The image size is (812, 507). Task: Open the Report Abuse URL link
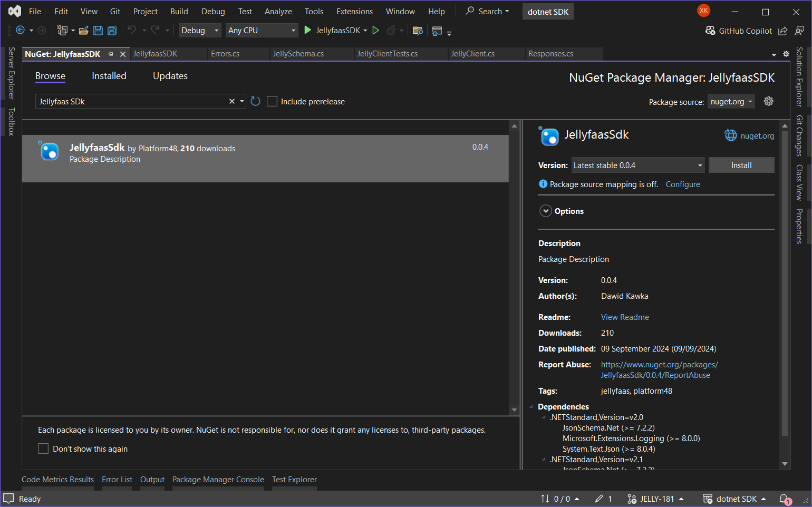click(x=659, y=369)
